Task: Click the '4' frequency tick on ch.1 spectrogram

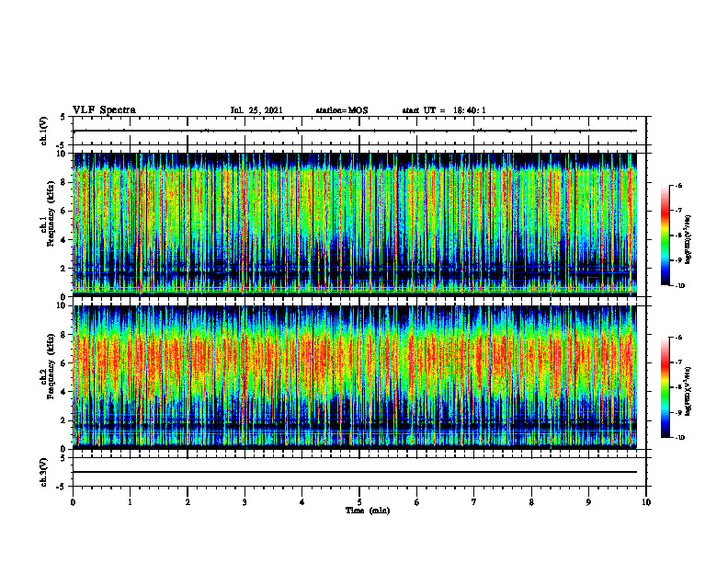Action: pos(64,240)
